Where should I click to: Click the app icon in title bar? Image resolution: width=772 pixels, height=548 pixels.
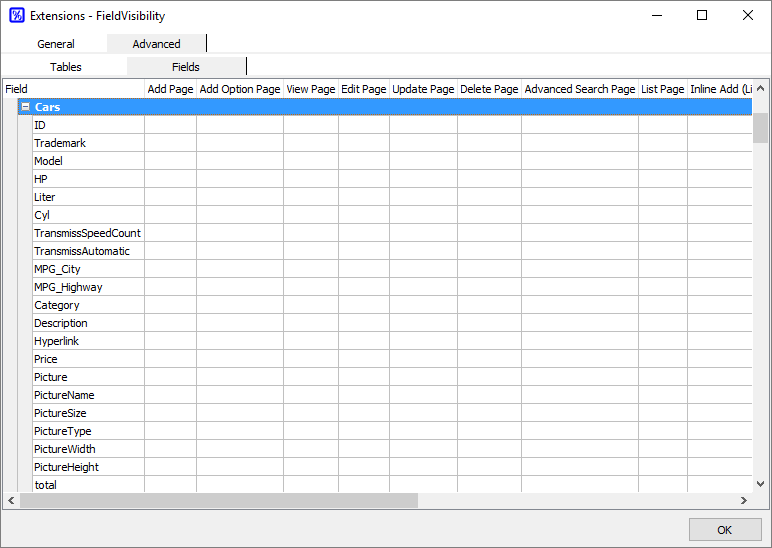pyautogui.click(x=17, y=16)
